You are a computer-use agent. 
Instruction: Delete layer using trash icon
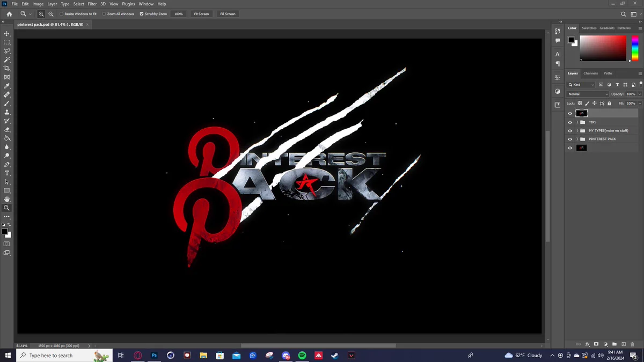[x=632, y=344]
